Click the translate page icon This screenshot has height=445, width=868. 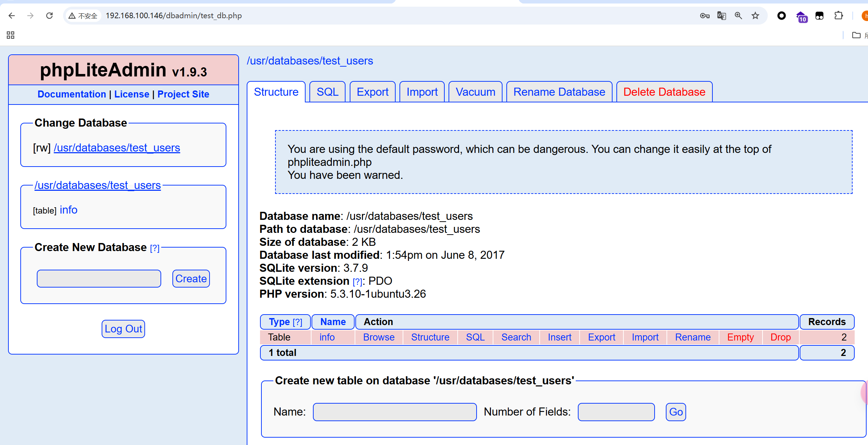(x=722, y=16)
